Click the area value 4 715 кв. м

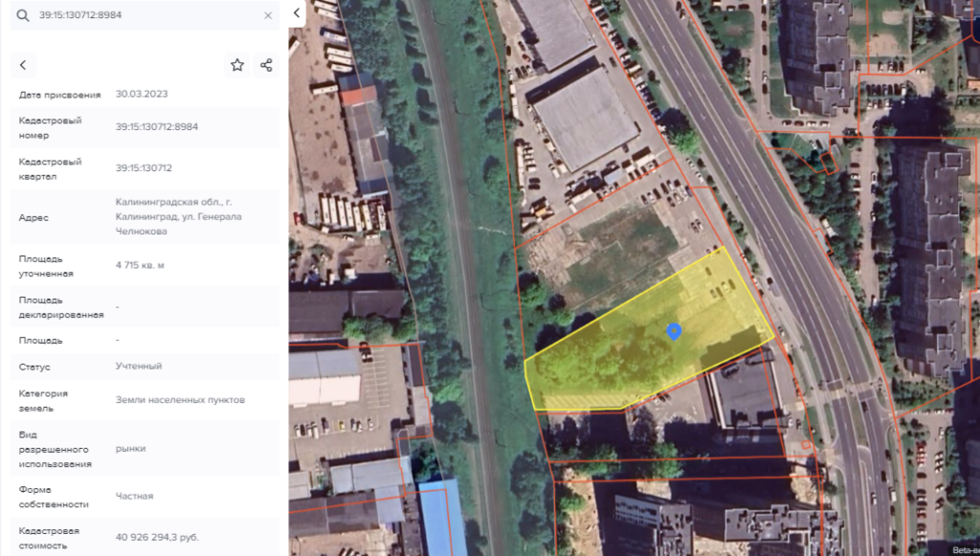tap(140, 265)
